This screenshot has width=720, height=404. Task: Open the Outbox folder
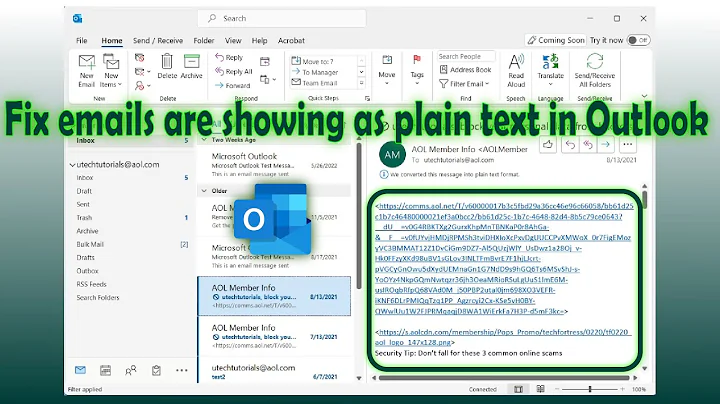click(87, 271)
